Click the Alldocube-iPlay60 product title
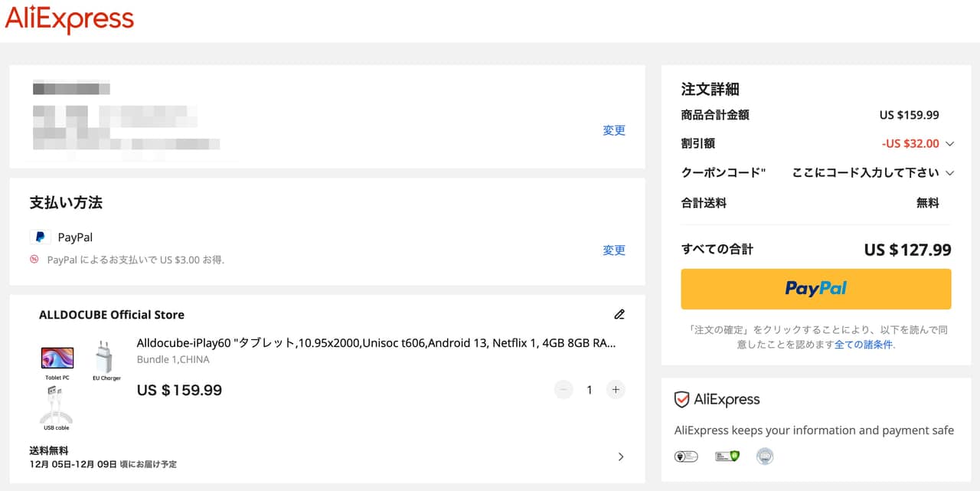Viewport: 980px width, 491px height. (x=376, y=343)
